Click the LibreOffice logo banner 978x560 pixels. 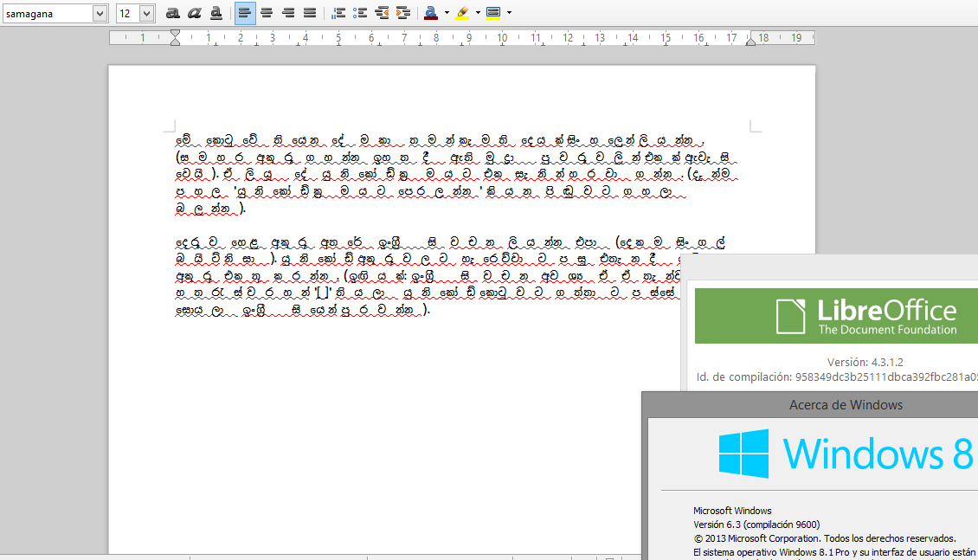pyautogui.click(x=836, y=317)
